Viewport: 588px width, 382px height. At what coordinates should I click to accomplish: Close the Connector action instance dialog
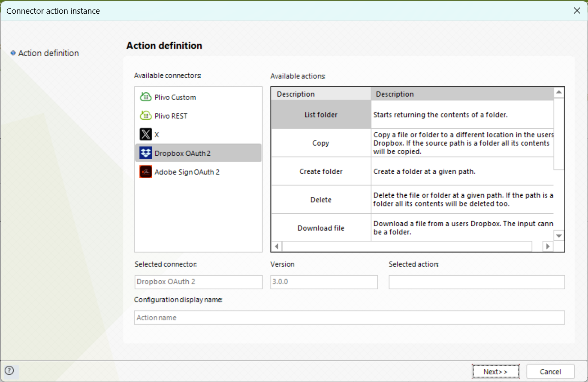pos(577,11)
